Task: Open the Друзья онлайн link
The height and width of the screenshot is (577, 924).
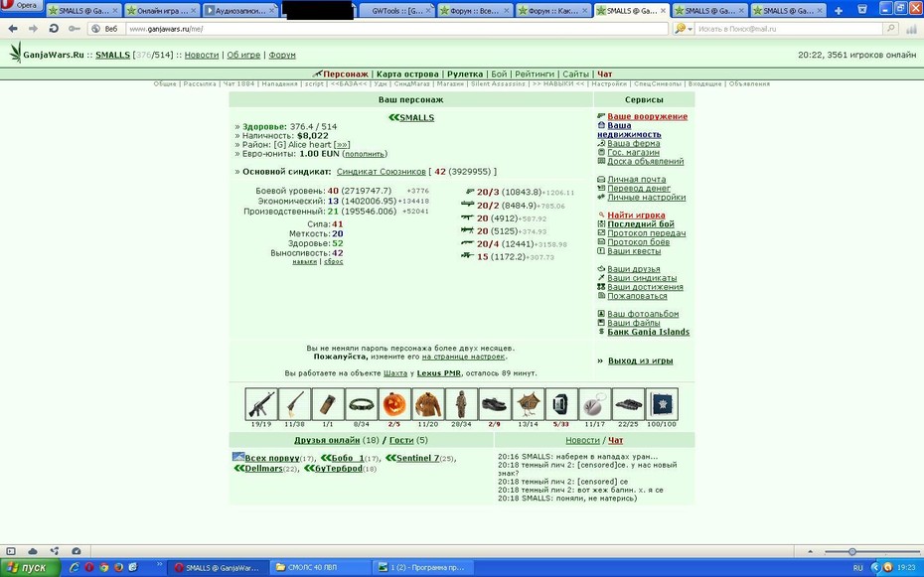Action: [327, 440]
